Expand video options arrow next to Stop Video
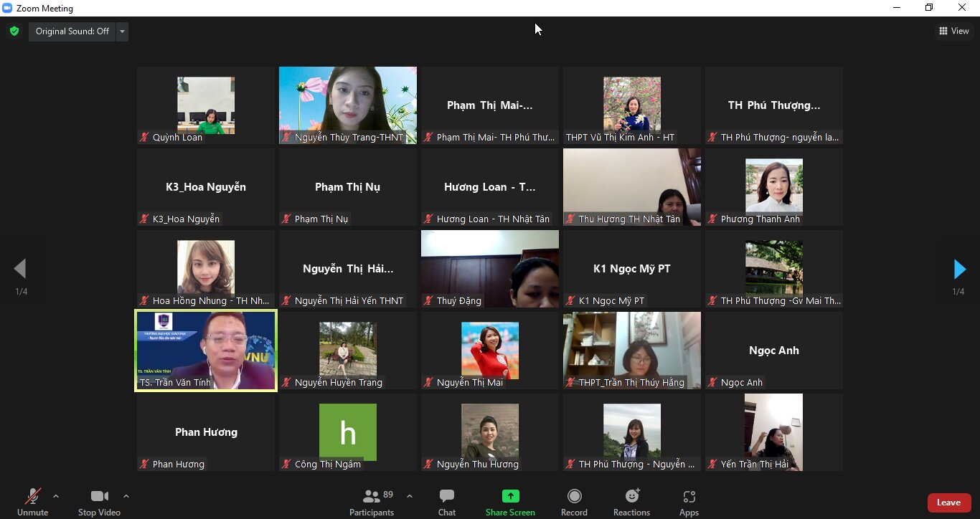 (x=126, y=496)
